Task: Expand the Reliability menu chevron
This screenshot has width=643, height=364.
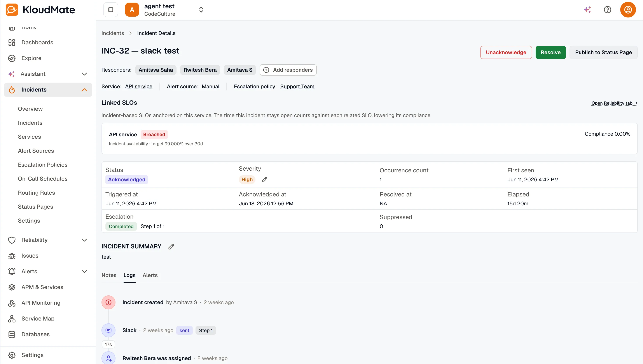Action: [x=85, y=240]
